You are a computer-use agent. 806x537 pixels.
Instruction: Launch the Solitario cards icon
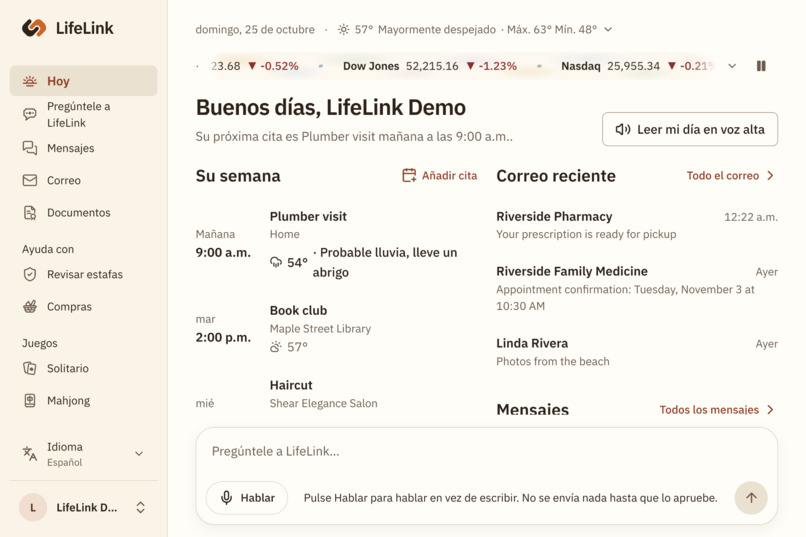point(30,368)
